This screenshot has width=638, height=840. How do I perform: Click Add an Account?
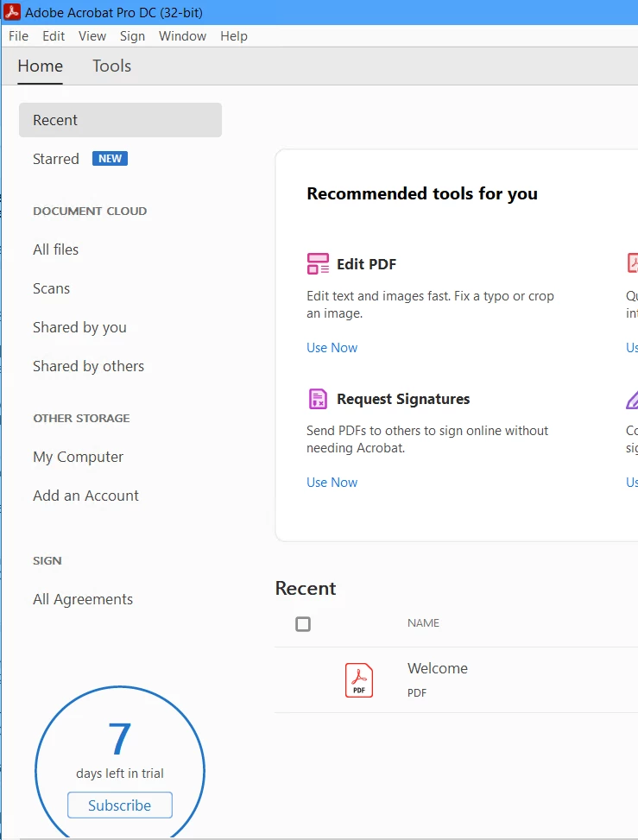pos(85,496)
